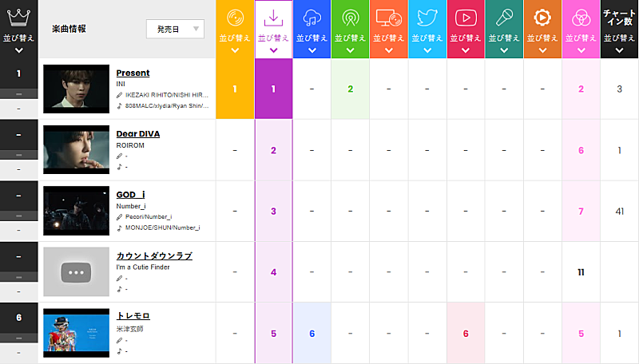Expand sort arrow under チャートイン数 column
639x364 pixels.
click(x=619, y=49)
